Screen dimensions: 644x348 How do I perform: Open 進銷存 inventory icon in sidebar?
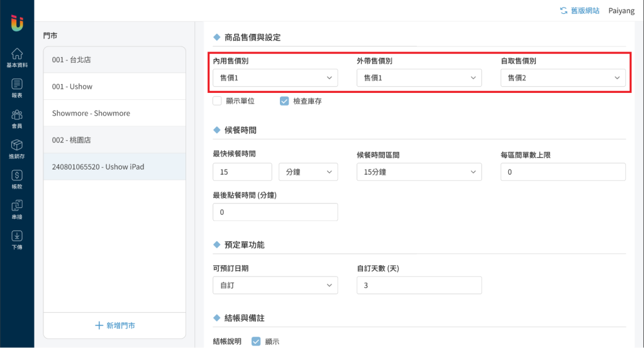pyautogui.click(x=17, y=148)
